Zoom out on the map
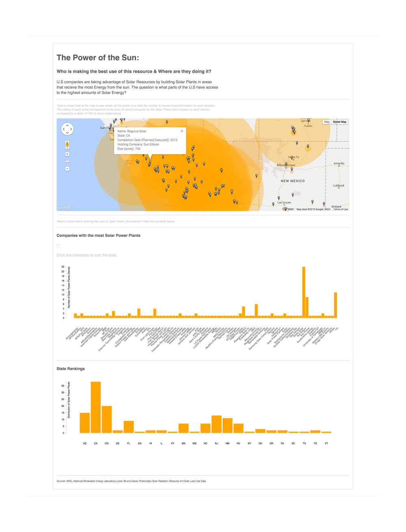Screen dimensions: 406x532 point(67,169)
